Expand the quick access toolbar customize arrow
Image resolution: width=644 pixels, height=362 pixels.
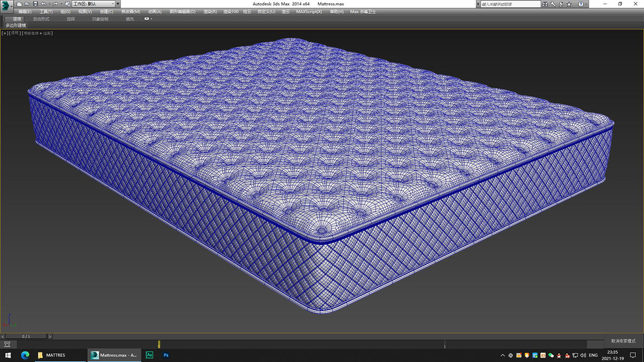point(118,4)
